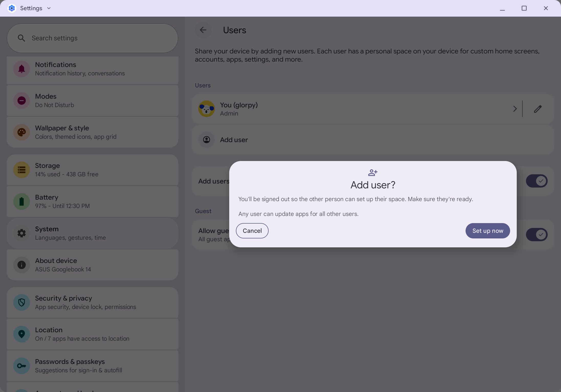561x392 pixels.
Task: Open System gear icon in sidebar
Action: coord(21,233)
